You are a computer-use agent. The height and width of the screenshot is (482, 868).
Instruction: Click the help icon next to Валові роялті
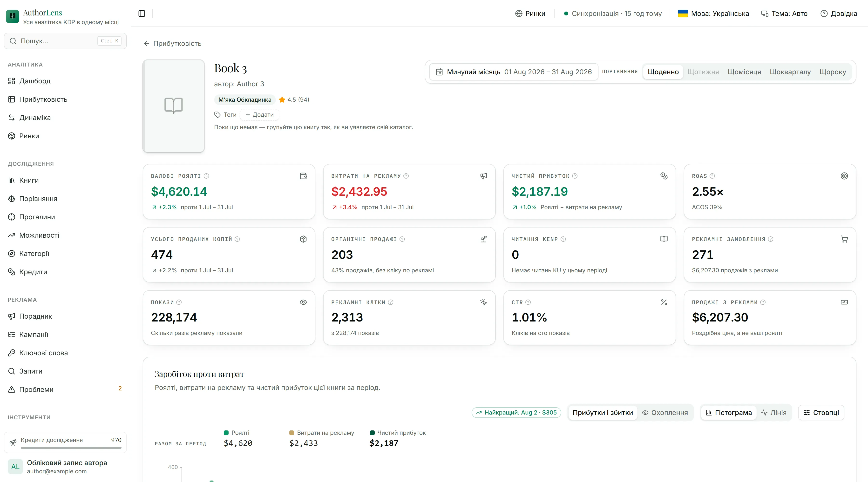click(207, 176)
